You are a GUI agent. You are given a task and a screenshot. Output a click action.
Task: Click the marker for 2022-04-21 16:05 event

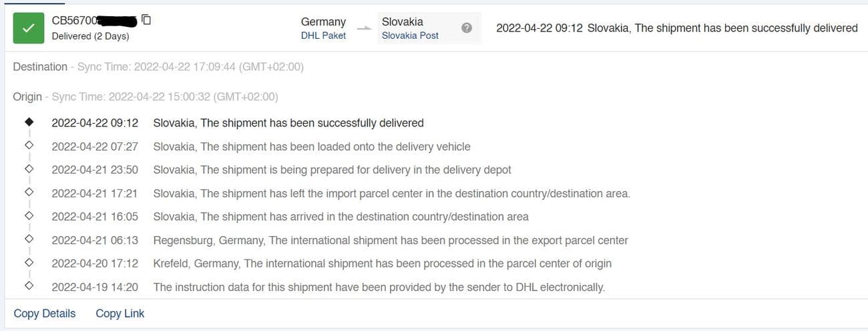click(29, 217)
